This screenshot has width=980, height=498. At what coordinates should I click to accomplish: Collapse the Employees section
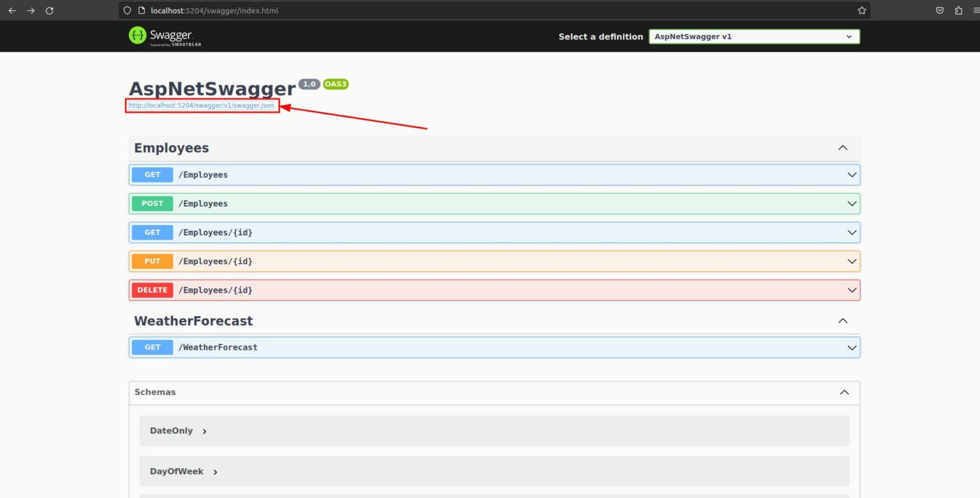pos(843,148)
